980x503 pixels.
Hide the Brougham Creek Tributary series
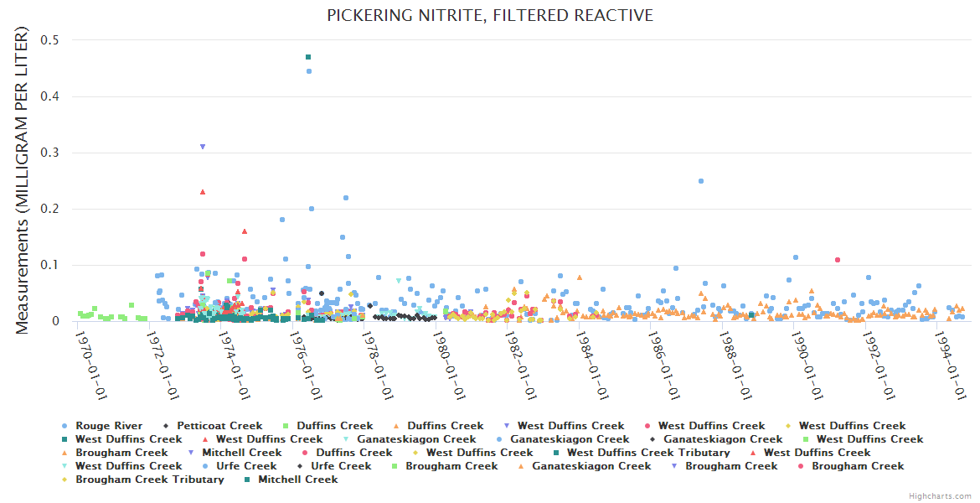click(149, 480)
